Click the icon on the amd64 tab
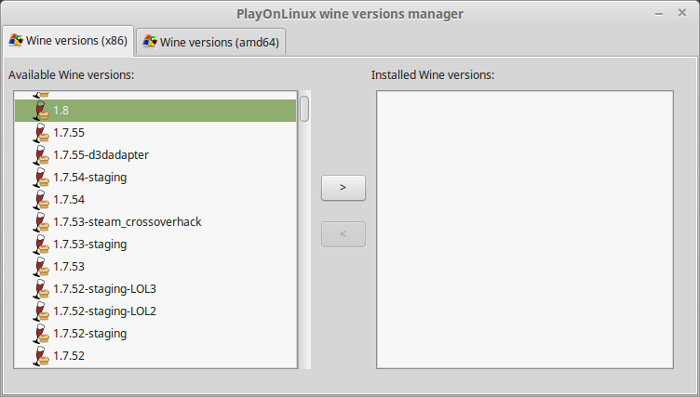Viewport: 700px width, 397px height. 150,42
